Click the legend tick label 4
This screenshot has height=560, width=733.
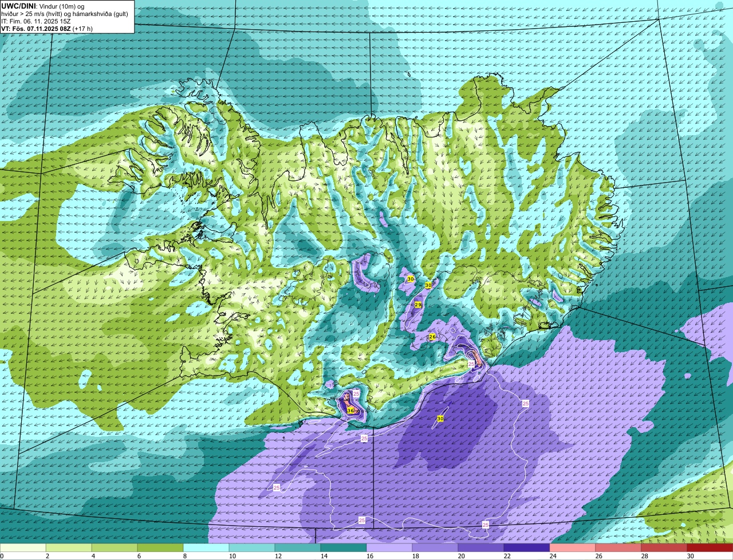tap(93, 556)
